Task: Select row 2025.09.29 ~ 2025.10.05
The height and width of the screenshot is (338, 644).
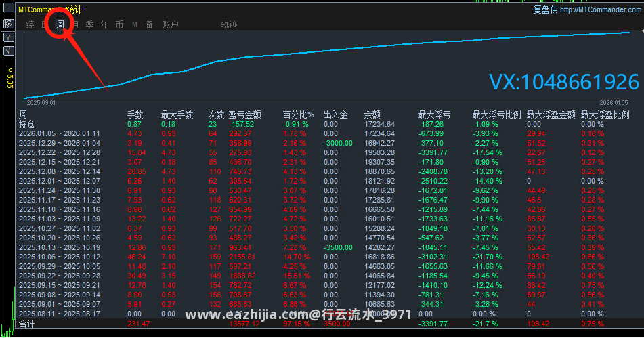Action: click(x=59, y=266)
